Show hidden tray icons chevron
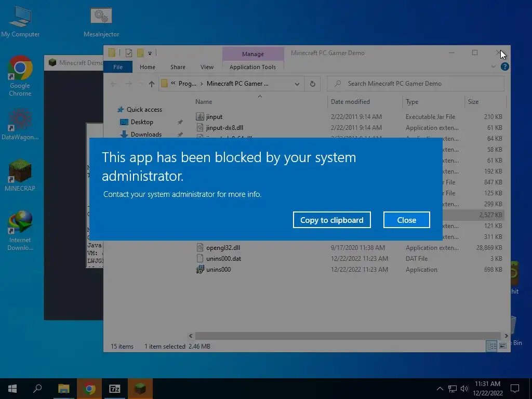Screen dimensions: 532x399 point(440,389)
